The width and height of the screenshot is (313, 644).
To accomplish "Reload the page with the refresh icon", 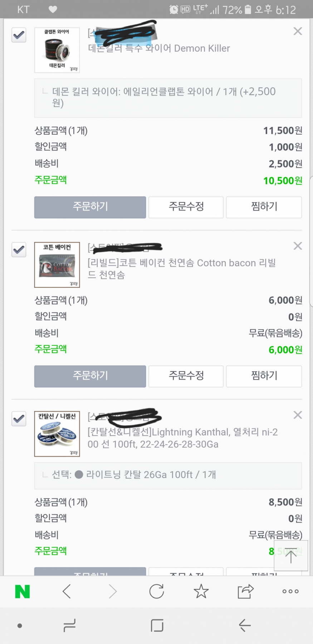I will 157,592.
